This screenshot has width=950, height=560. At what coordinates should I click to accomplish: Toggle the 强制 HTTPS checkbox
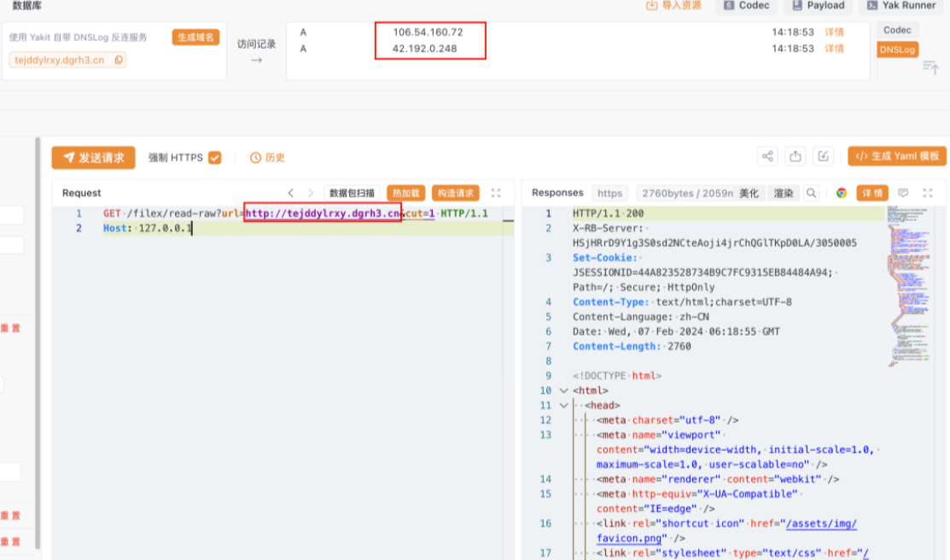pos(214,158)
